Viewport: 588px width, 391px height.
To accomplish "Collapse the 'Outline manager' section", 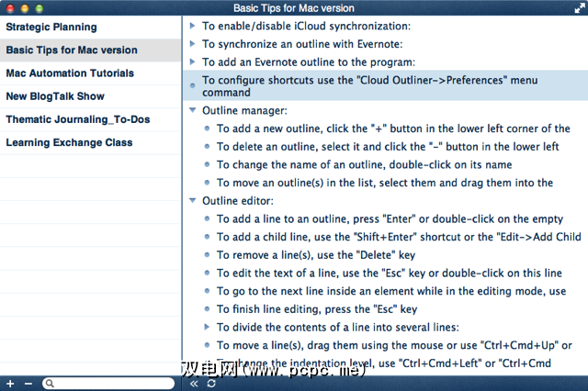I will click(x=192, y=110).
